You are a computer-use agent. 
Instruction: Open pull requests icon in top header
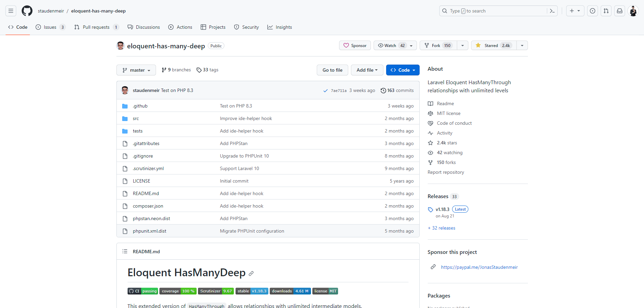(x=606, y=11)
